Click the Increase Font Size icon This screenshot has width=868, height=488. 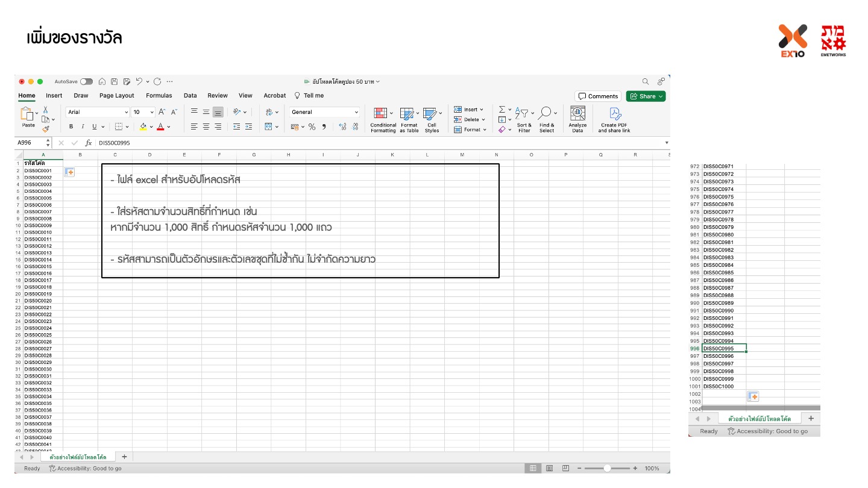coord(162,112)
